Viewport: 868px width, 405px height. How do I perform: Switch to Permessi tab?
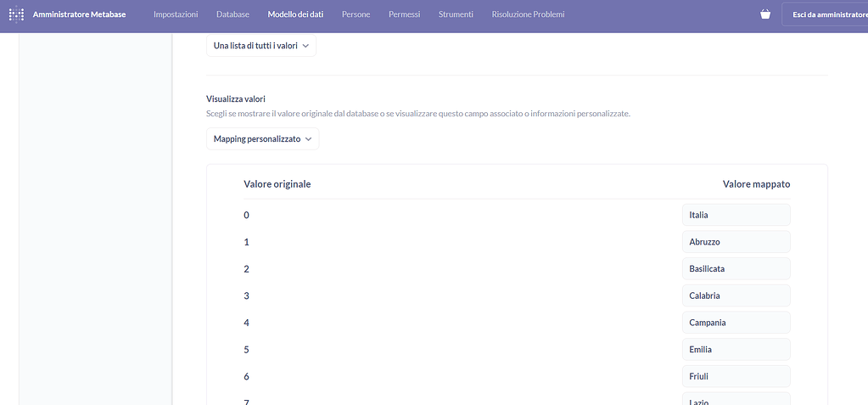click(x=404, y=14)
